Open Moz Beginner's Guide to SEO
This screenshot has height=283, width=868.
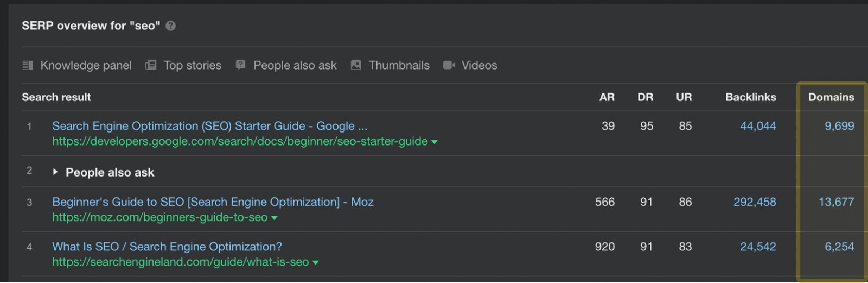[x=213, y=202]
